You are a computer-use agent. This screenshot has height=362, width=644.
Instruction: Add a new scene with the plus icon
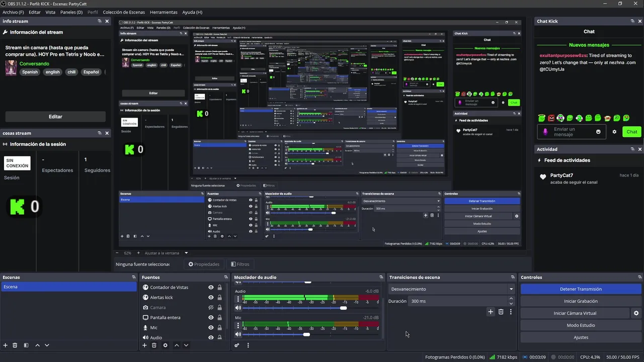point(6,345)
